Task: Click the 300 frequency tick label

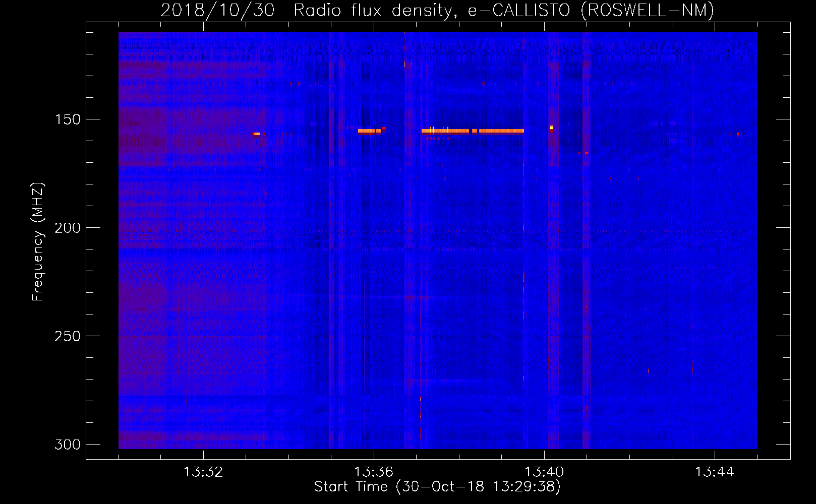Action: [68, 445]
